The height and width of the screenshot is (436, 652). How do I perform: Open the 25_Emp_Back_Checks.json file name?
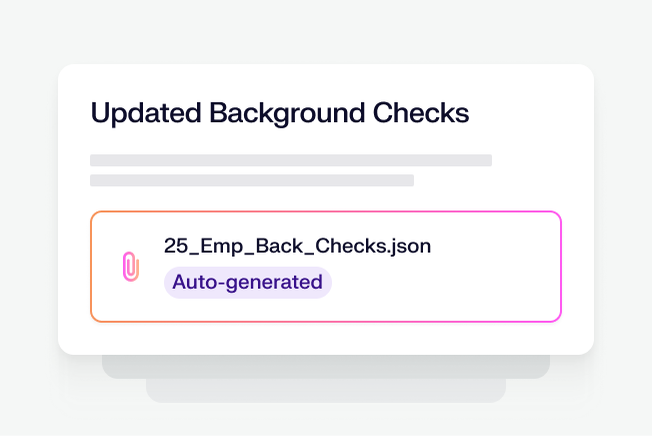coord(297,246)
